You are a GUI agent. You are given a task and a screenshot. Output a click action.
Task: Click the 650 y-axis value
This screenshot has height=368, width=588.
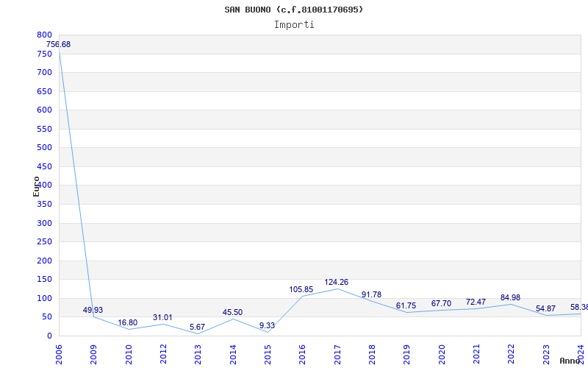44,91
